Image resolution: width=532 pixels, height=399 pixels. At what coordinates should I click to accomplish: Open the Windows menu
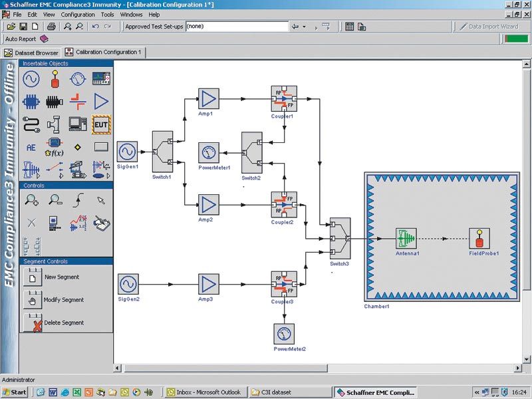coord(131,15)
